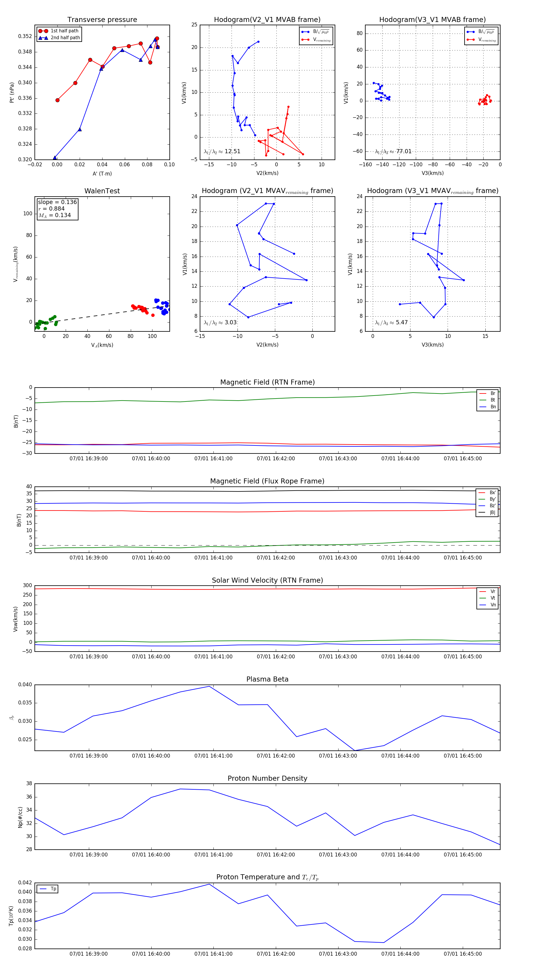Click the WalenTest plot title
Image resolution: width=535 pixels, height=980 pixels.
102,191
